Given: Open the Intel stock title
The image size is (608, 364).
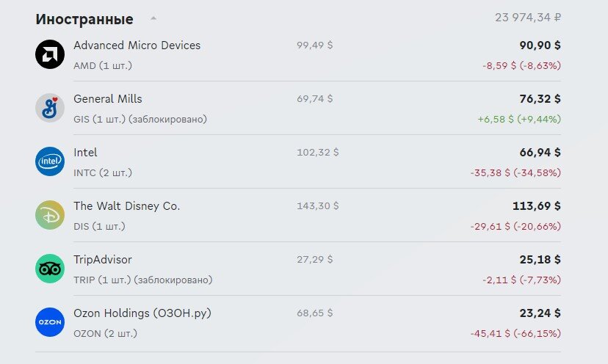Looking at the screenshot, I should point(85,153).
